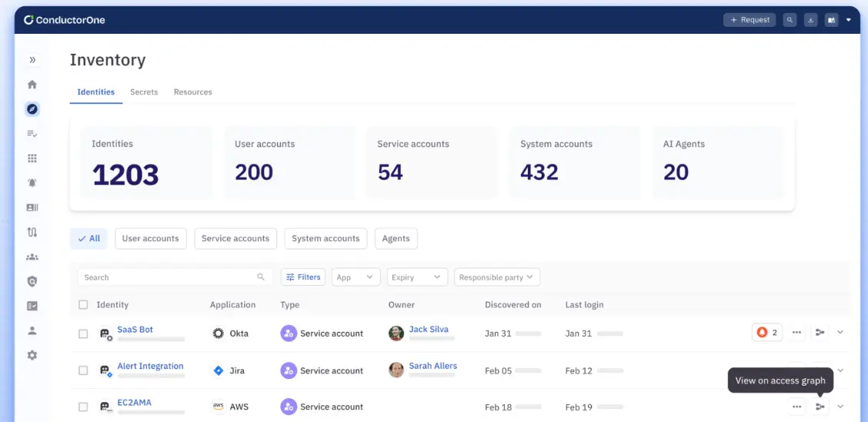Viewport: 868px width, 422px height.
Task: Click the alert bell sidebar icon
Action: (x=32, y=183)
